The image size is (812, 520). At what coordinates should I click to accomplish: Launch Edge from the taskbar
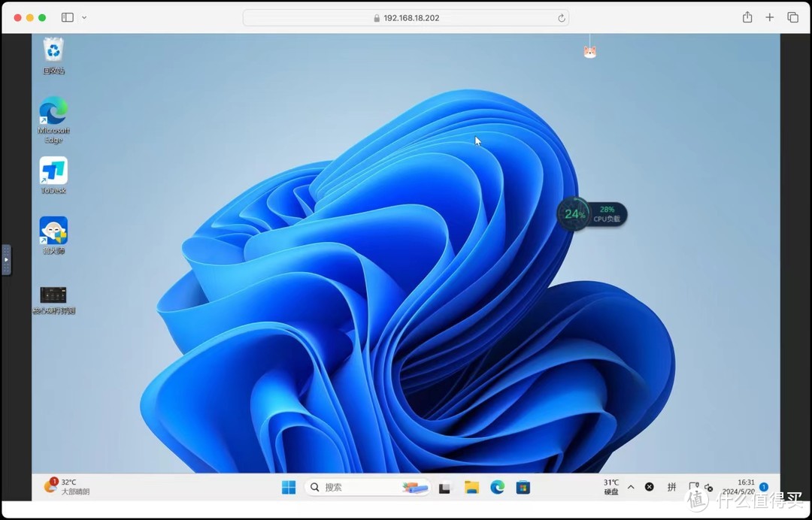pos(497,488)
